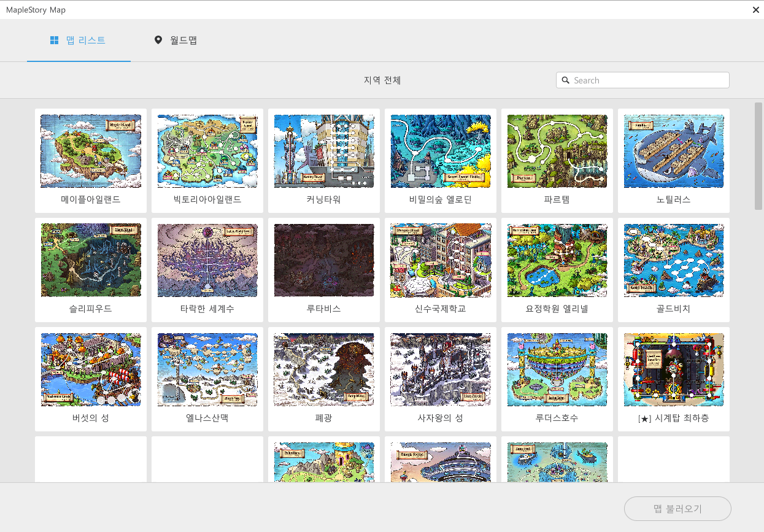Viewport: 764px width, 532px height.
Task: Click the 지역 전체 region label
Action: pos(382,80)
